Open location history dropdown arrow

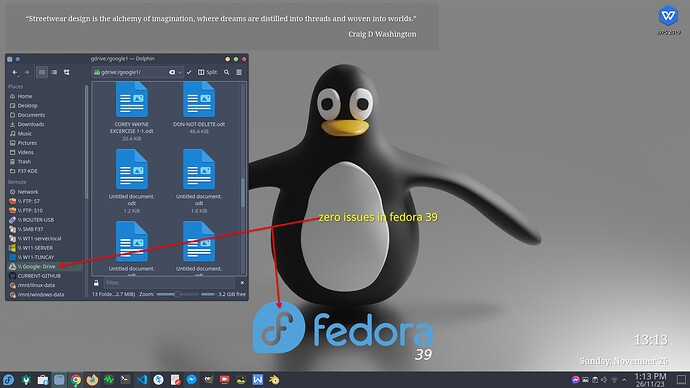180,72
